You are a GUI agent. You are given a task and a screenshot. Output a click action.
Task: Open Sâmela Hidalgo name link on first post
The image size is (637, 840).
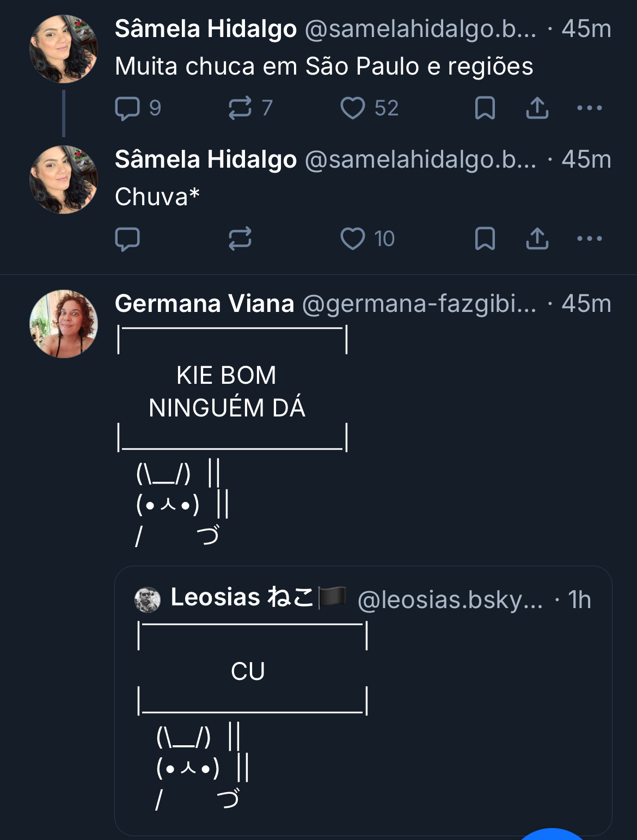(x=206, y=29)
